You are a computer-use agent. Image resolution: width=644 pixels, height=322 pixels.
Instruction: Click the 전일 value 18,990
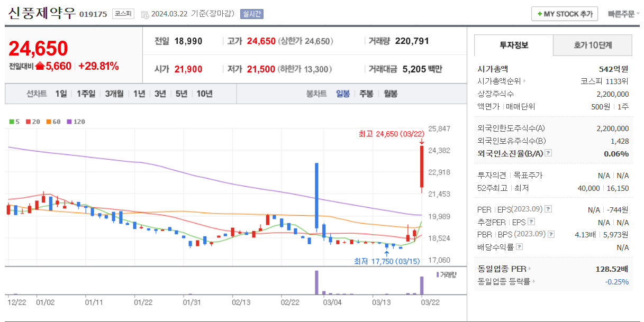[188, 41]
